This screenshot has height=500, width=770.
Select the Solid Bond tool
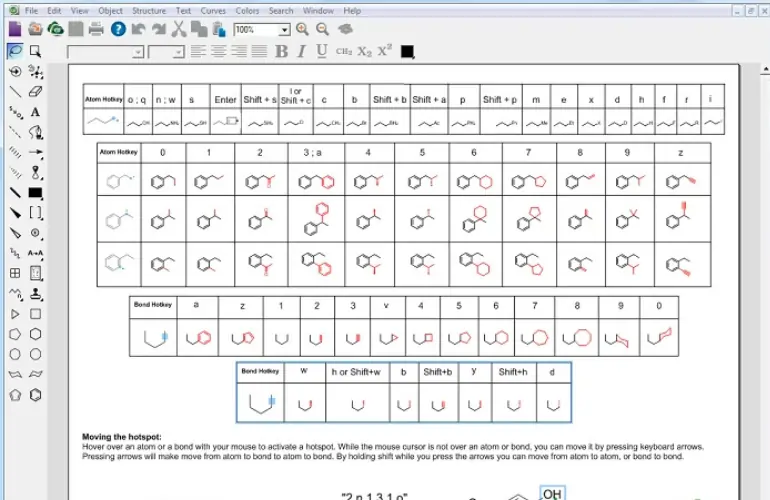coord(15,91)
